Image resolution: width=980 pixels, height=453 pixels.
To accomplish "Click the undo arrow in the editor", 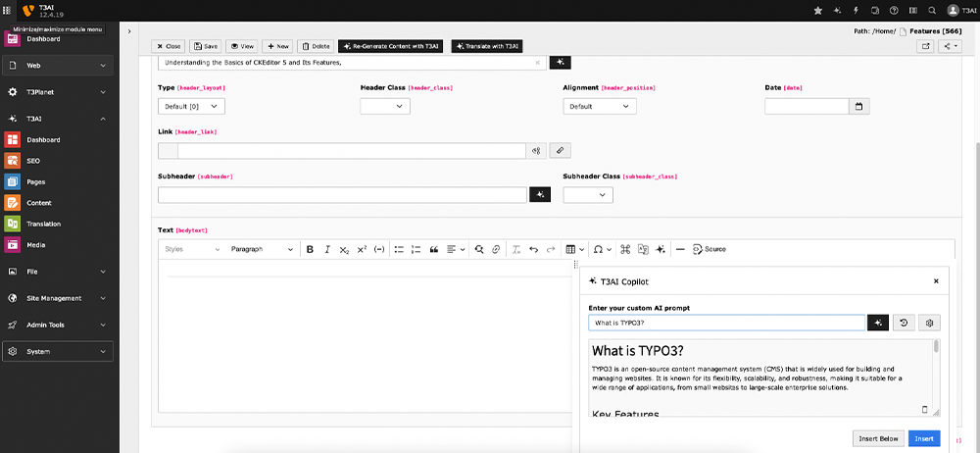I will click(533, 249).
